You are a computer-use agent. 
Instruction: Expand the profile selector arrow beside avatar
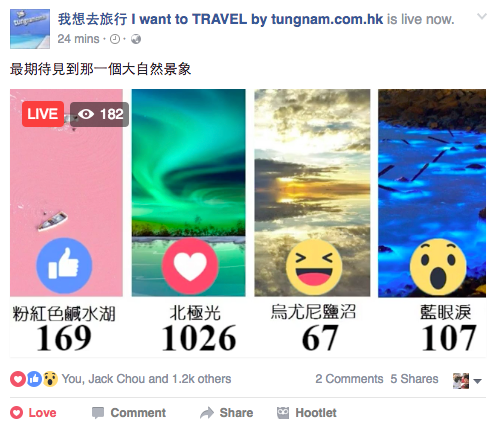click(477, 381)
